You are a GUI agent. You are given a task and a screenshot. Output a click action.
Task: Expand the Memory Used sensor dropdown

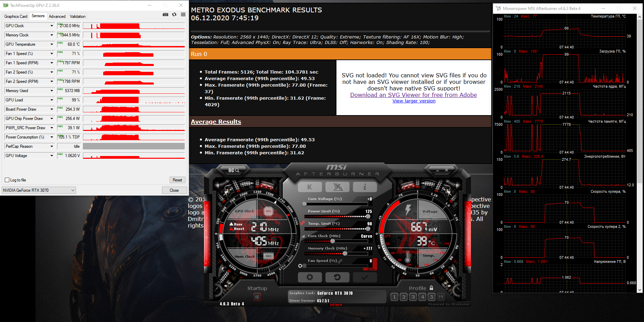pos(52,91)
